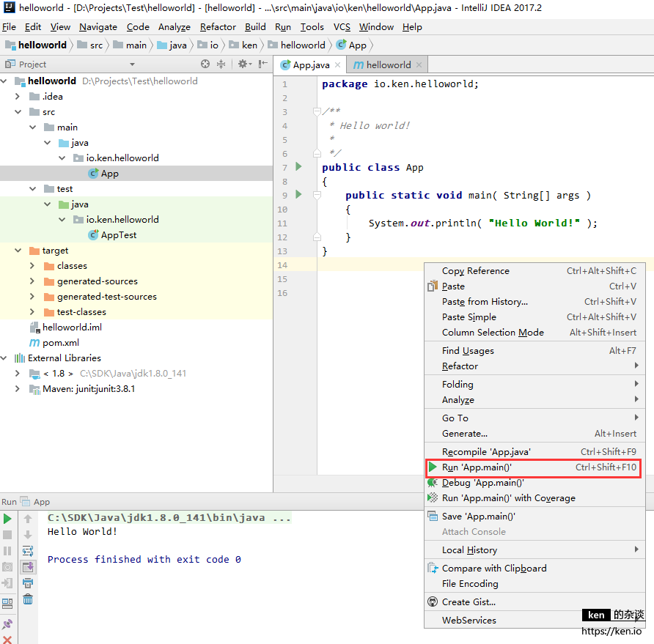Image resolution: width=654 pixels, height=644 pixels.
Task: Open the Build menu
Action: point(255,27)
